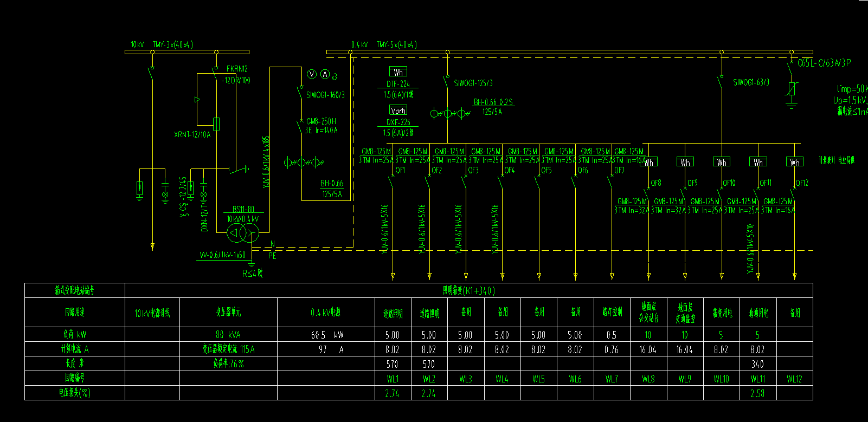The width and height of the screenshot is (868, 422).
Task: Click the 'BS11-80' transformer label
Action: (x=243, y=209)
